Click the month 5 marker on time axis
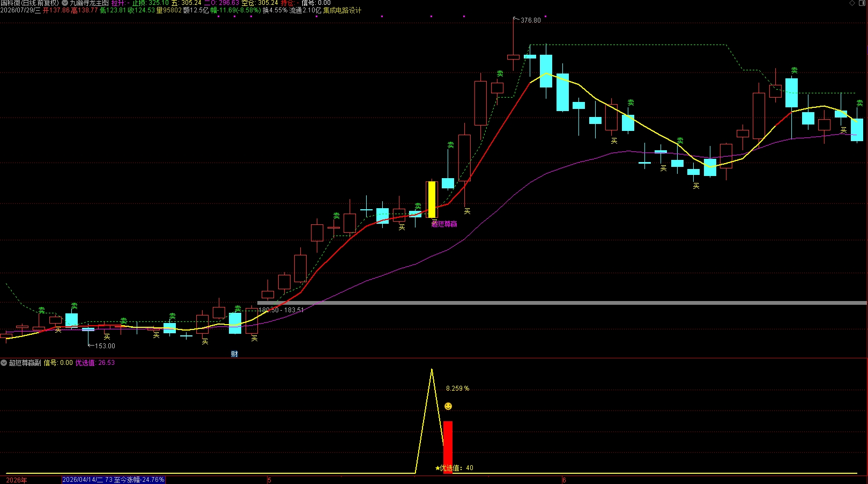This screenshot has width=868, height=484. 269,480
